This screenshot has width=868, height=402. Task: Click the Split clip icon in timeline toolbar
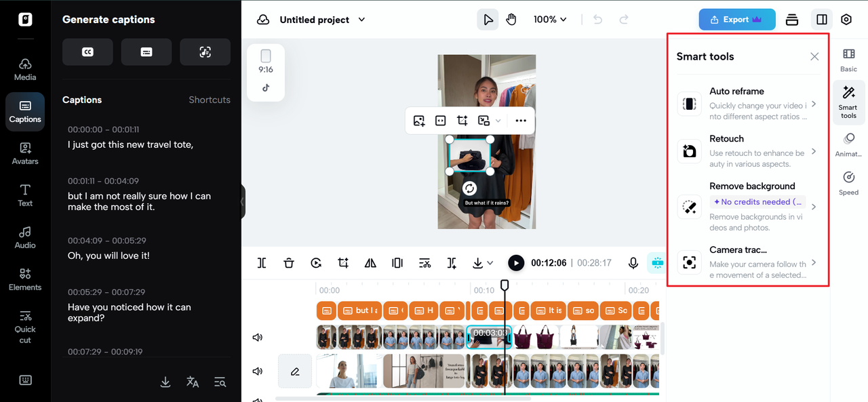(262, 263)
